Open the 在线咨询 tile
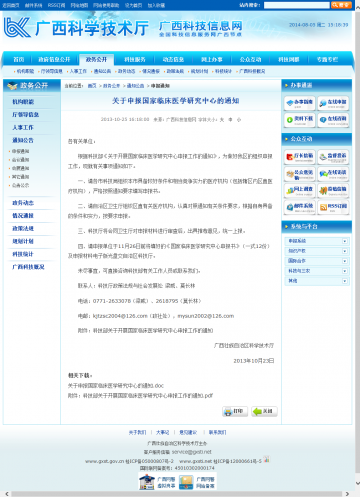Image resolution: width=360 pixels, height=497 pixels. [333, 120]
